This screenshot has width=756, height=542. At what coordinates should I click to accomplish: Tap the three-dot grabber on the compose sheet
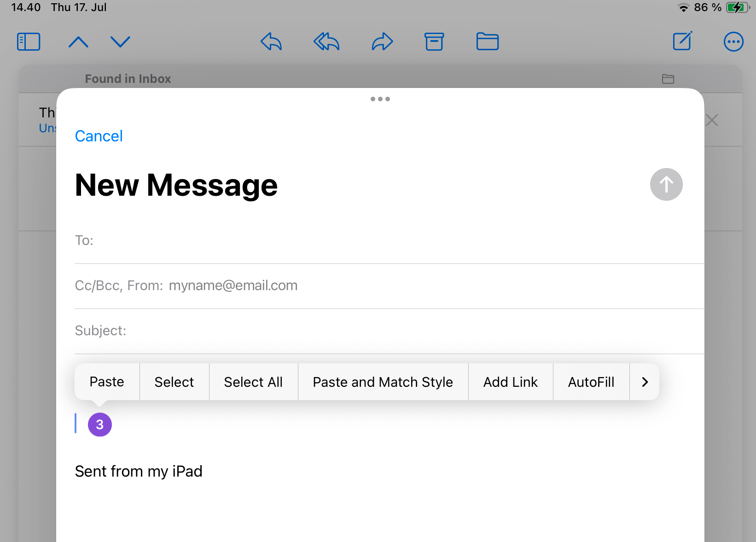[x=380, y=99]
